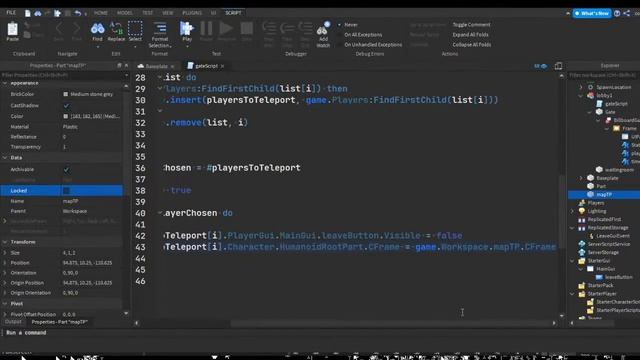The width and height of the screenshot is (640, 360).
Task: Click the Step Over debugger icon
Action: (287, 28)
